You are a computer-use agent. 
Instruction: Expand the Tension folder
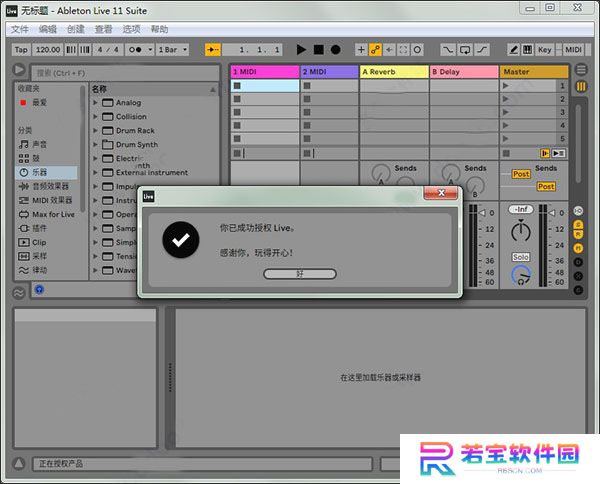click(95, 256)
